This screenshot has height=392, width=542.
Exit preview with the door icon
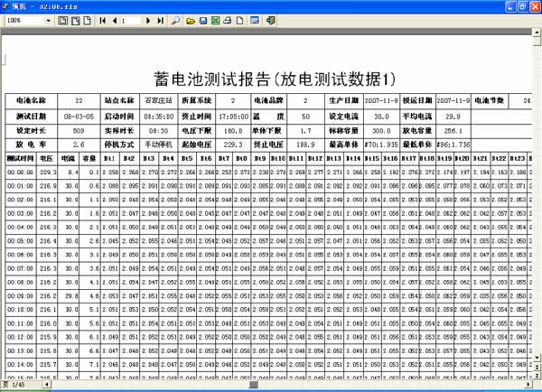tap(271, 21)
